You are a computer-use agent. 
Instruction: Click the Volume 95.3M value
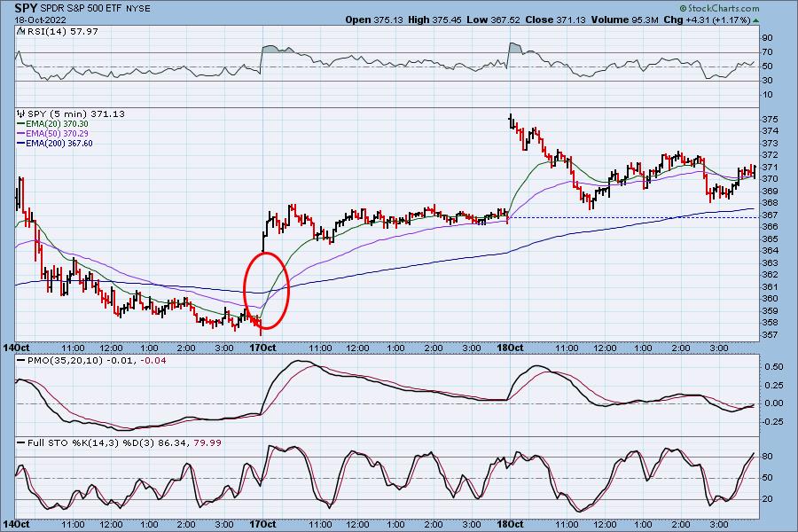point(624,20)
